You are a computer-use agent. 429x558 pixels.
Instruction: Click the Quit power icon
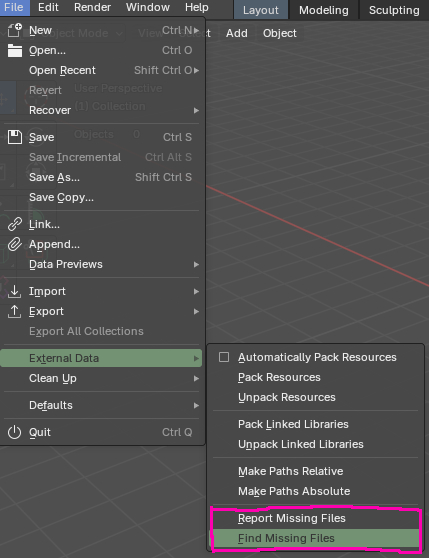click(15, 432)
